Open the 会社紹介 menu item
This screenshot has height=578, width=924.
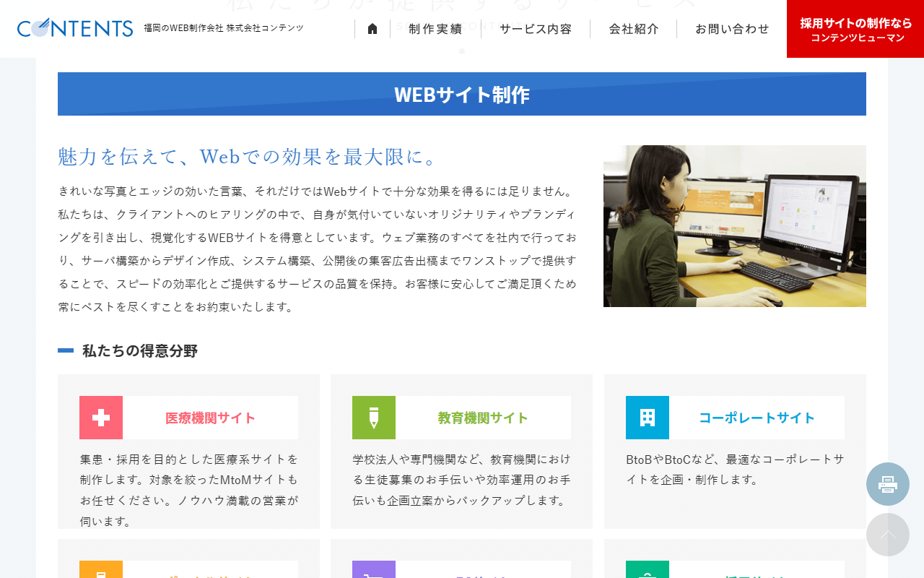pos(634,29)
